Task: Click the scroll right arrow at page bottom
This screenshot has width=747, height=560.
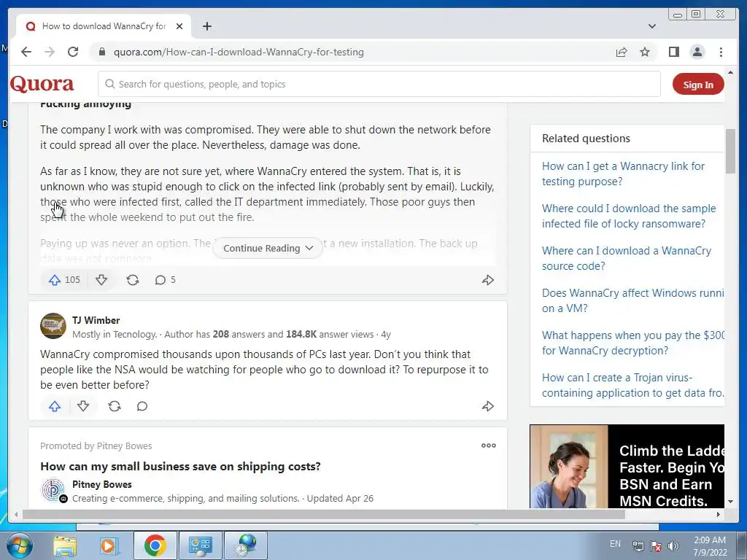Action: click(x=719, y=514)
